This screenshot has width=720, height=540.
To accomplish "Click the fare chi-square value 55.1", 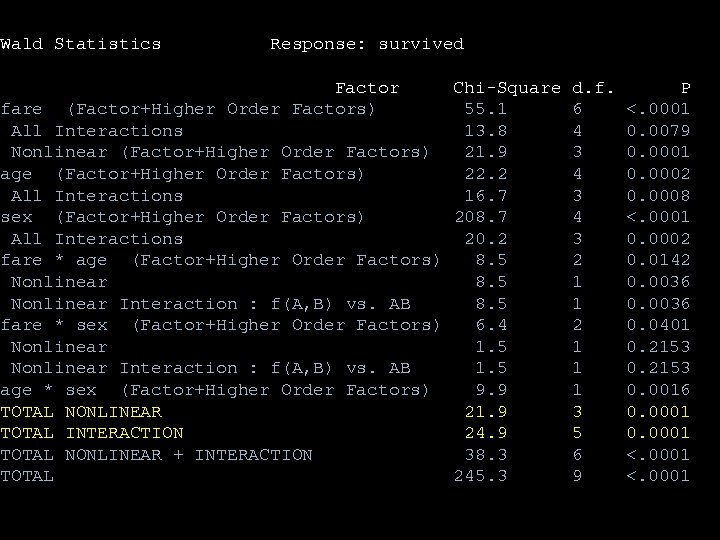I will click(485, 109).
